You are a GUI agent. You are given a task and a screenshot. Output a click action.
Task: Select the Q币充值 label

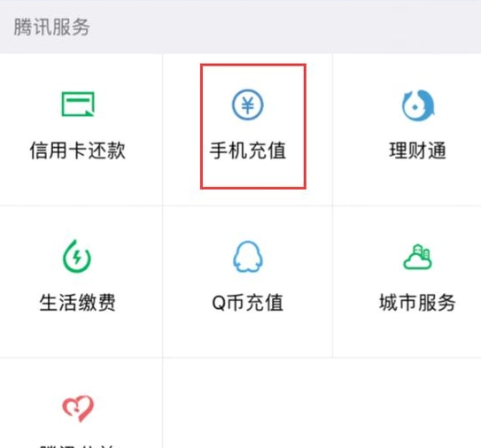click(x=247, y=303)
